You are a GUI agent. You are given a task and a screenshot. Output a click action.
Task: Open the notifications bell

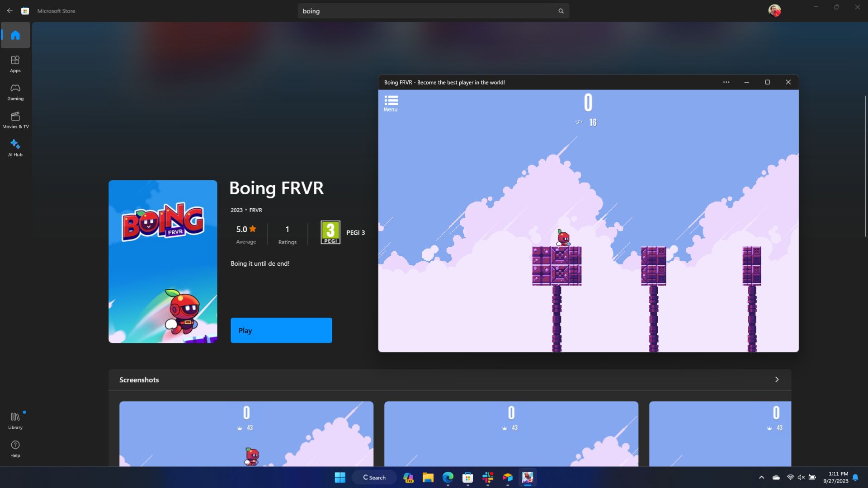pos(855,478)
